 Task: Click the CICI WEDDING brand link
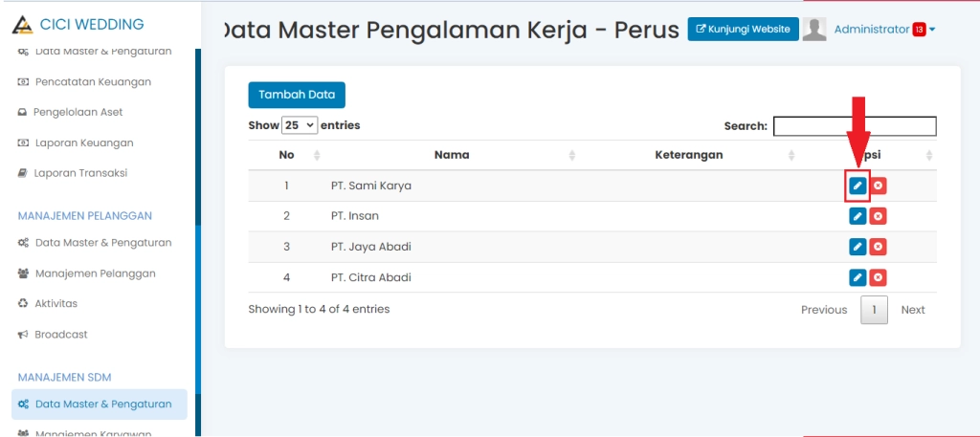click(92, 24)
